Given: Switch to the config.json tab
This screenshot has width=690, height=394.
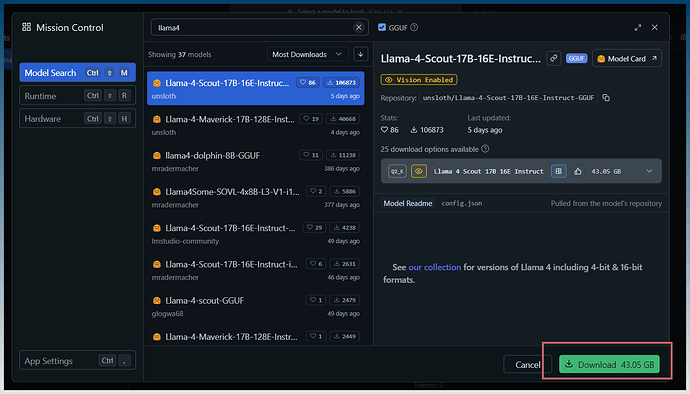Looking at the screenshot, I should (x=462, y=203).
